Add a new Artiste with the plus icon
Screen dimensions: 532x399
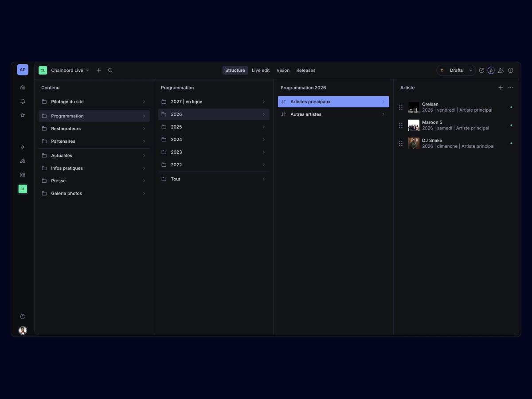tap(501, 88)
